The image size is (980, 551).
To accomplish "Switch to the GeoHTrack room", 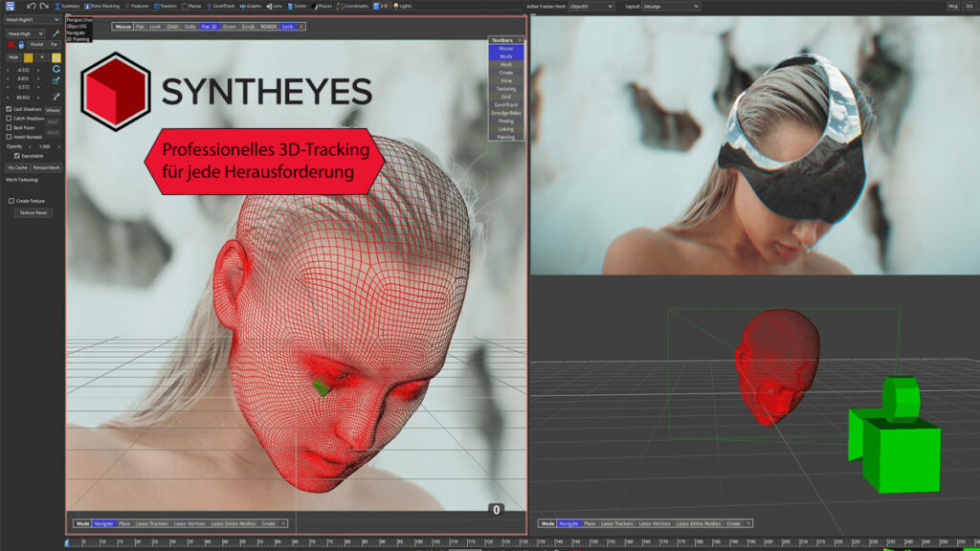I will click(221, 7).
